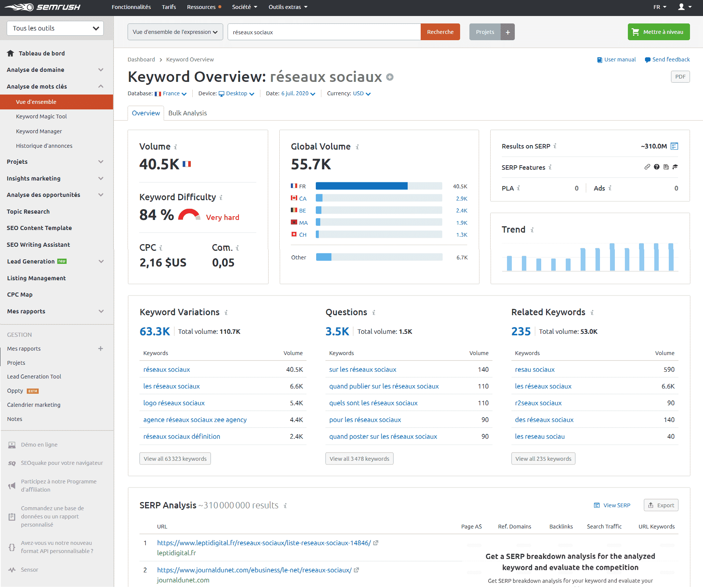The height and width of the screenshot is (588, 703).
Task: Open the user account icon menu
Action: point(684,7)
